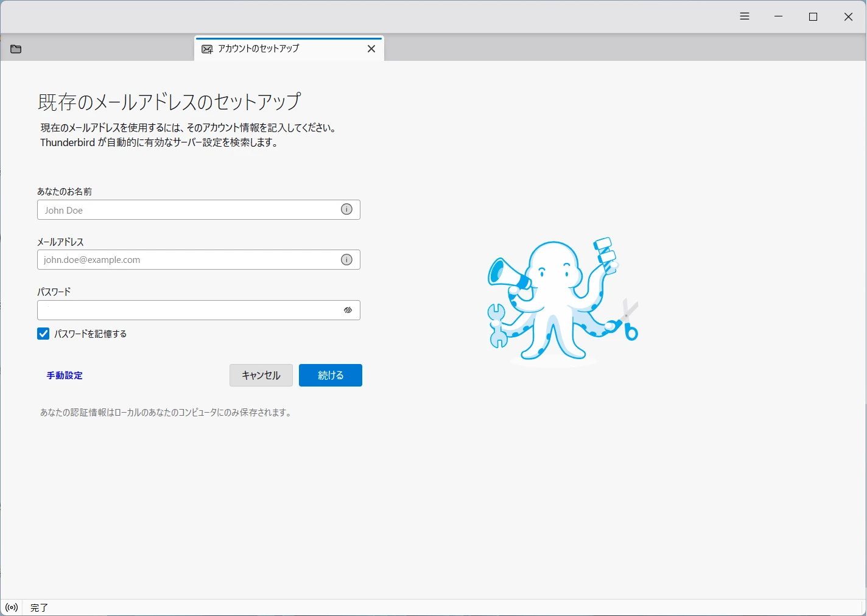Click the mail-plus icon on the setup tab
The height and width of the screenshot is (616, 867).
click(208, 49)
